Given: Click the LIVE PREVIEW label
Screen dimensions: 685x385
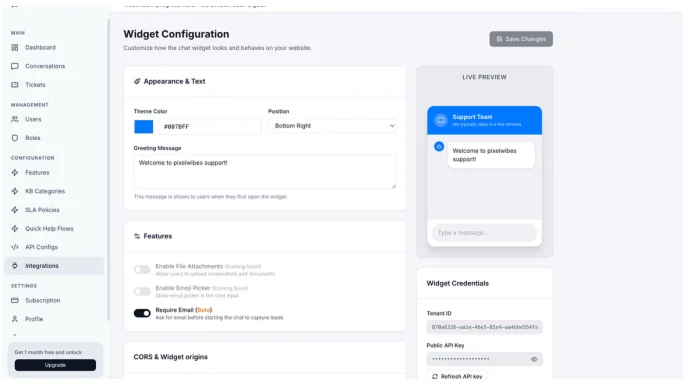Looking at the screenshot, I should pyautogui.click(x=484, y=77).
